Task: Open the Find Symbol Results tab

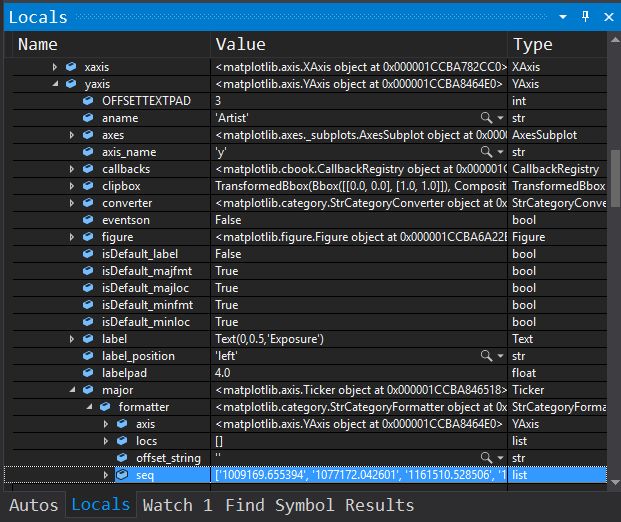Action: pyautogui.click(x=320, y=505)
